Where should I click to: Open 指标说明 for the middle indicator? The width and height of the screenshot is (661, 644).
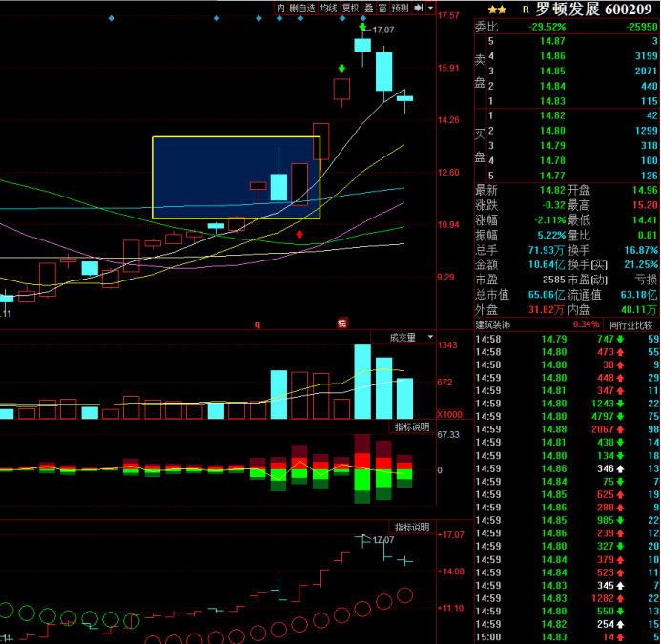[412, 426]
